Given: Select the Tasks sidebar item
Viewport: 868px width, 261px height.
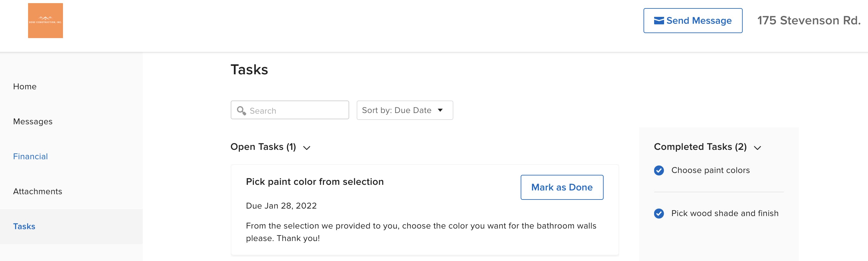Looking at the screenshot, I should (x=24, y=227).
